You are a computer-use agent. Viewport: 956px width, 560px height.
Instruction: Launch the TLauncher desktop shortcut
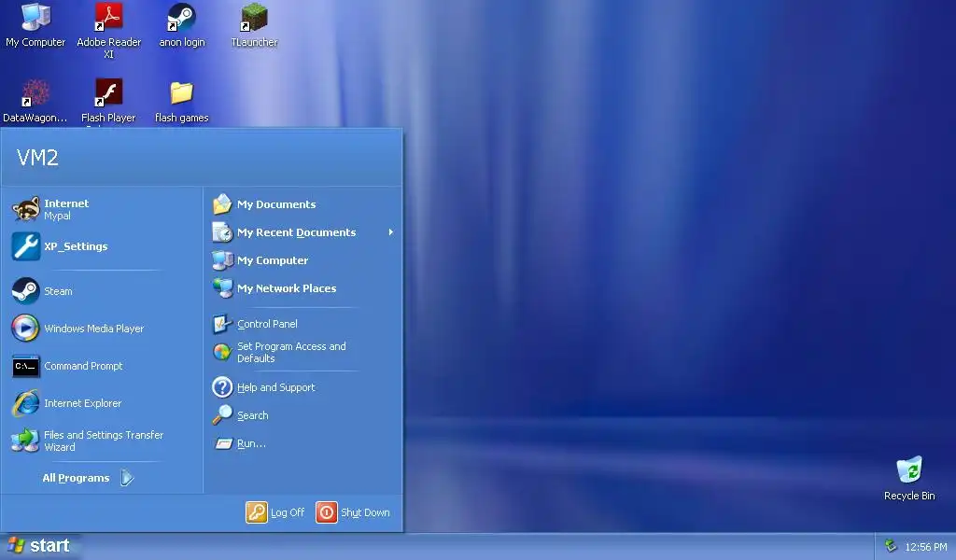[x=254, y=25]
